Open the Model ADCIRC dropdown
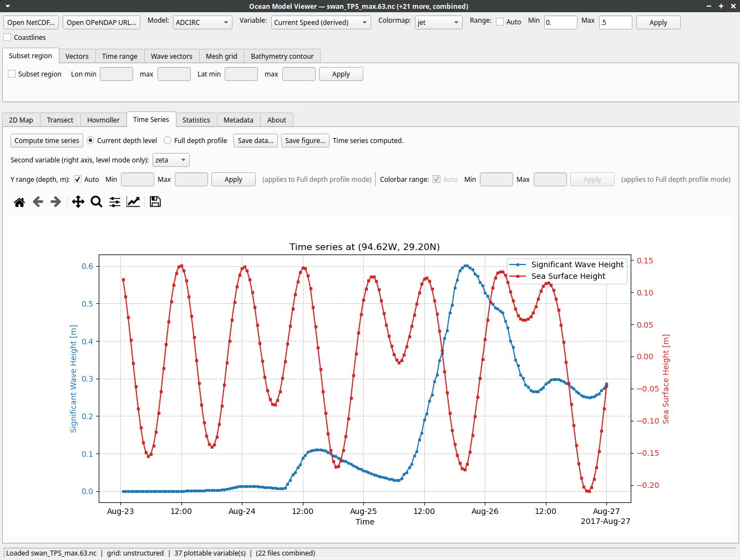 tap(202, 22)
